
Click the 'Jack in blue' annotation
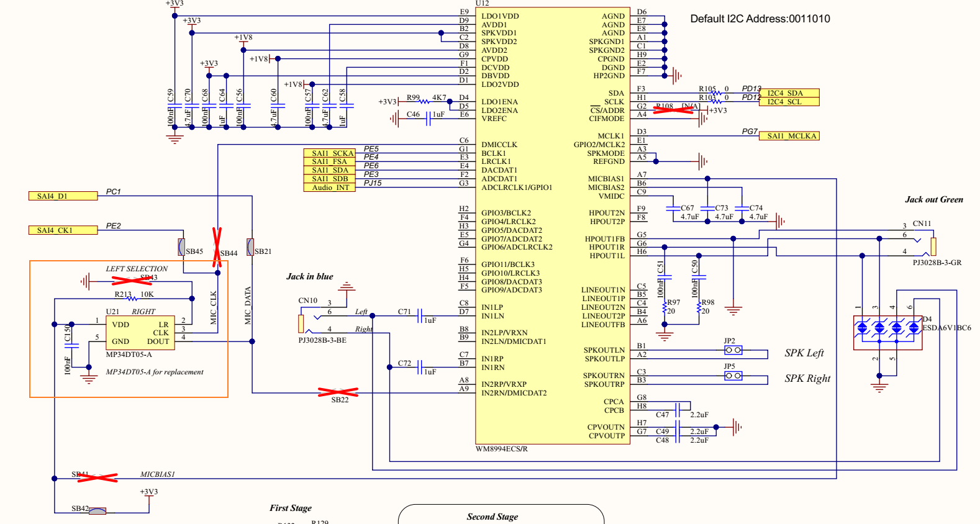tap(309, 276)
